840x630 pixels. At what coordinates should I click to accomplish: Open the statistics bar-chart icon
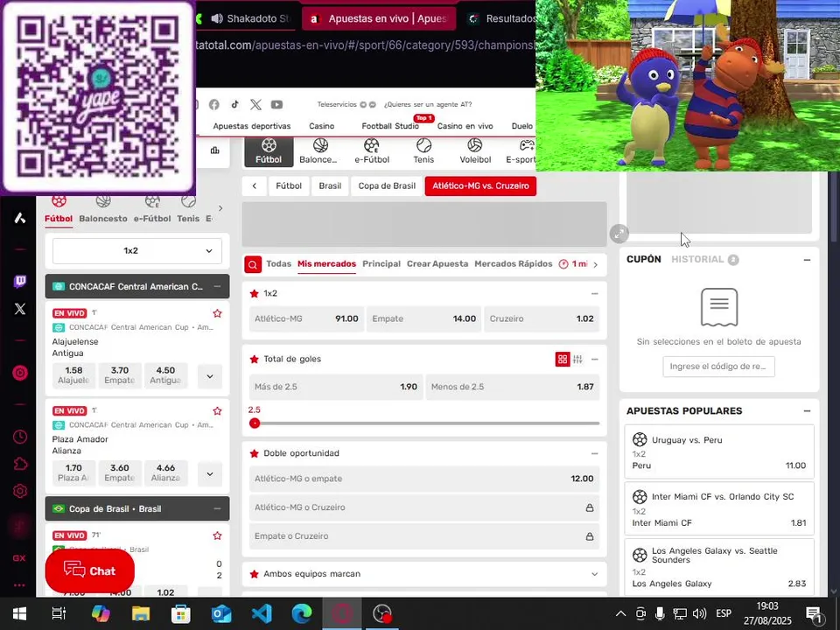pyautogui.click(x=215, y=150)
